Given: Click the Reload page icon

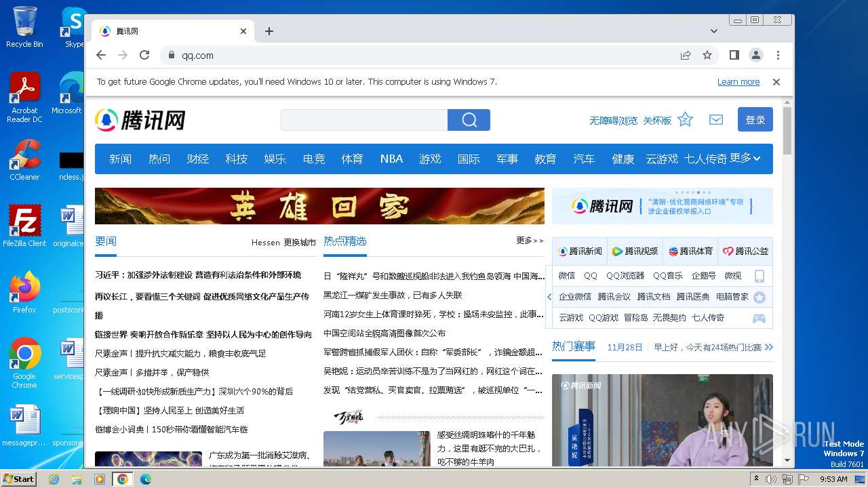Looking at the screenshot, I should pos(144,55).
